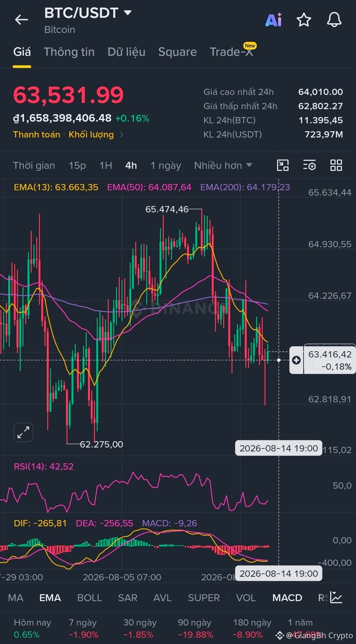The width and height of the screenshot is (356, 644).
Task: Expand the Nhiều hơn timeframe menu
Action: (223, 165)
